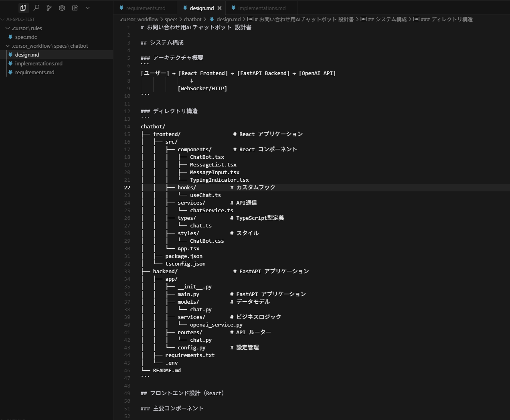The width and height of the screenshot is (510, 420).
Task: Switch to the implementations.md tab
Action: point(261,8)
